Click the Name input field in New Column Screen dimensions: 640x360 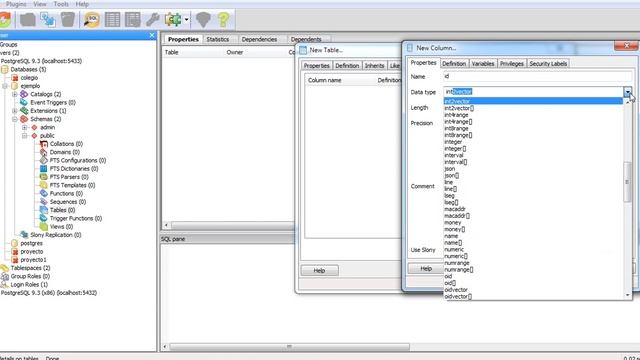[x=538, y=76]
